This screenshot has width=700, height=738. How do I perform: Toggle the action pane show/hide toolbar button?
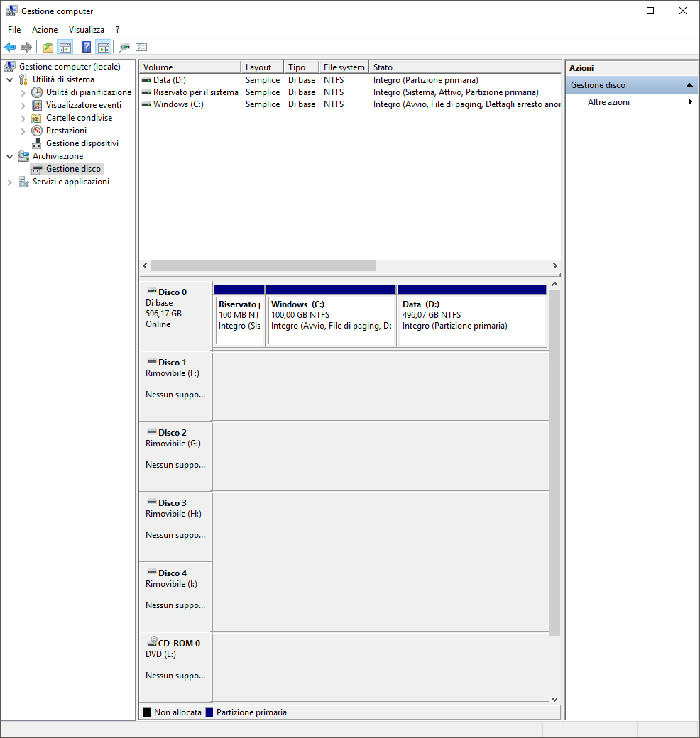coord(104,48)
